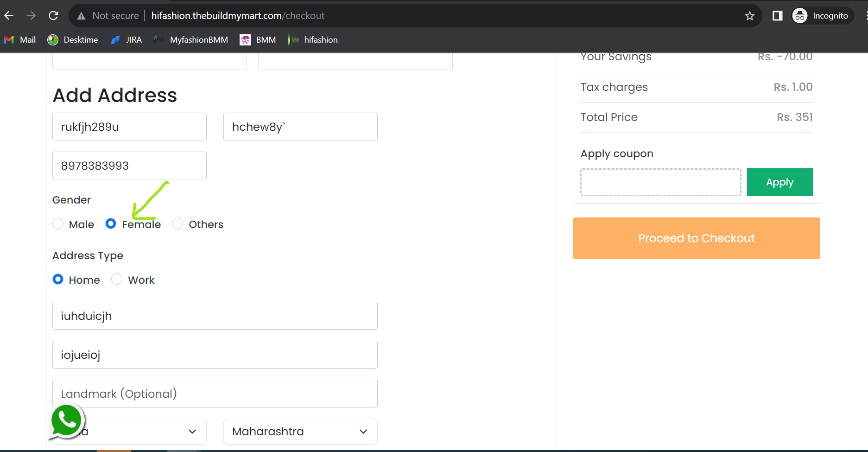The image size is (868, 452).
Task: Click the phone number field 8978383993
Action: (129, 166)
